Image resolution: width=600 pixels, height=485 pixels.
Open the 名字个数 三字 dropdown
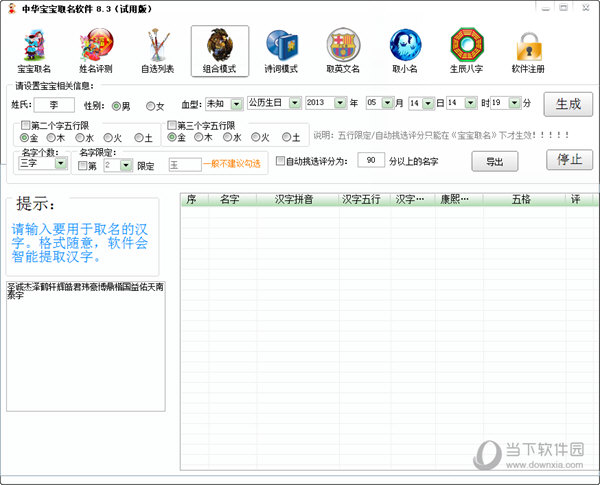[60, 163]
